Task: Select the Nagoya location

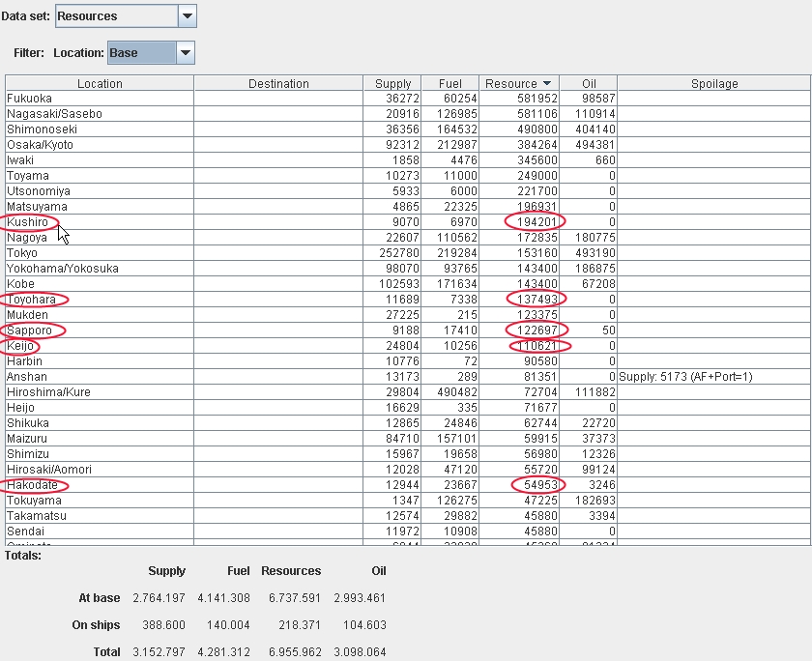Action: click(x=27, y=238)
